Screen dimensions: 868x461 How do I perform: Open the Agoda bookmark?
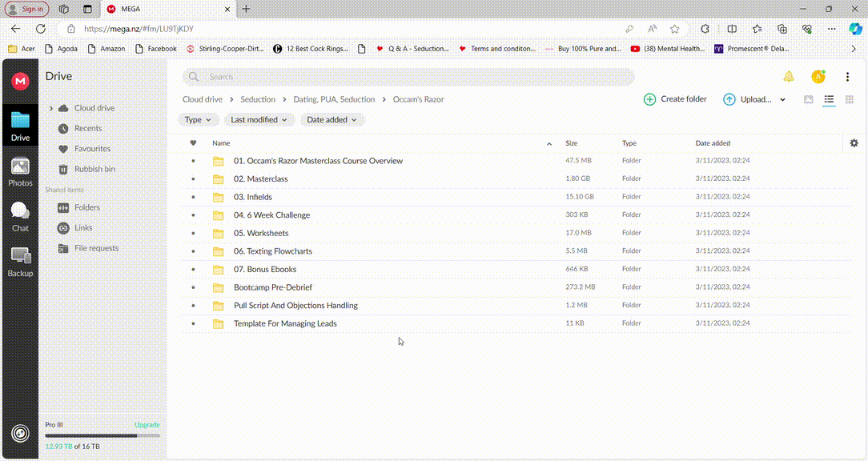(62, 49)
